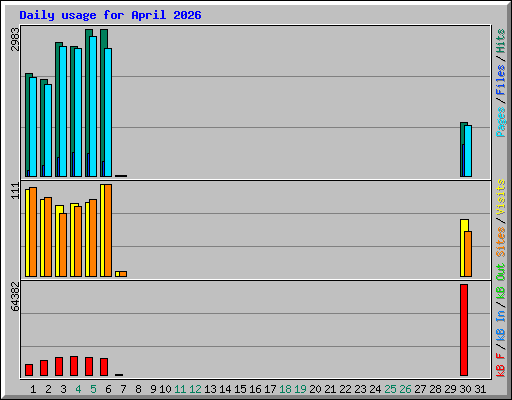
Task: Click day 14 on the x-axis
Action: click(x=225, y=389)
